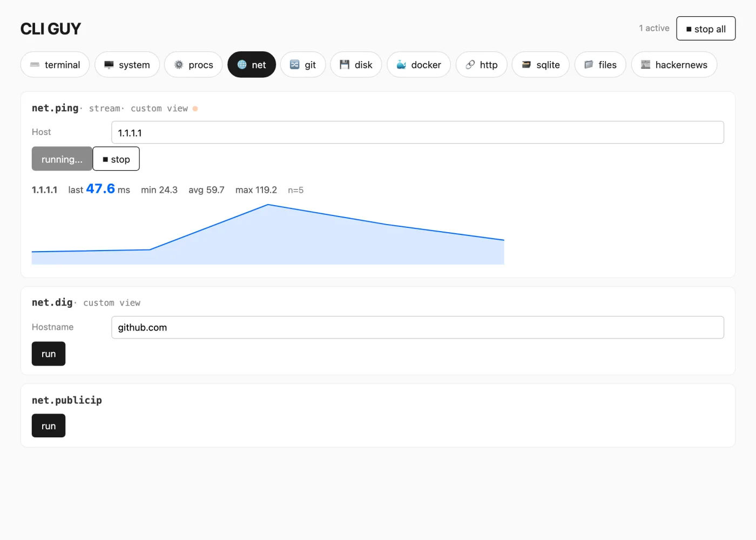
Task: Click the sqlite drawer icon
Action: click(x=526, y=65)
